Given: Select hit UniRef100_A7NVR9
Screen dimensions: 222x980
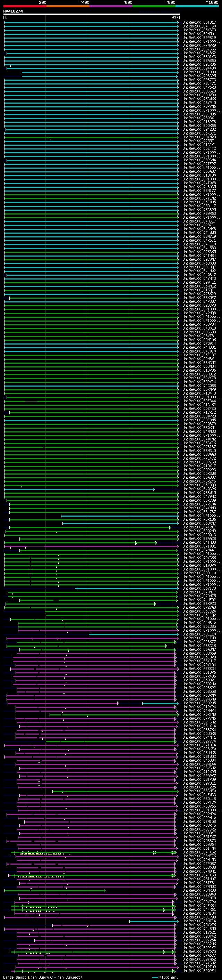Looking at the screenshot, I should (x=199, y=45).
